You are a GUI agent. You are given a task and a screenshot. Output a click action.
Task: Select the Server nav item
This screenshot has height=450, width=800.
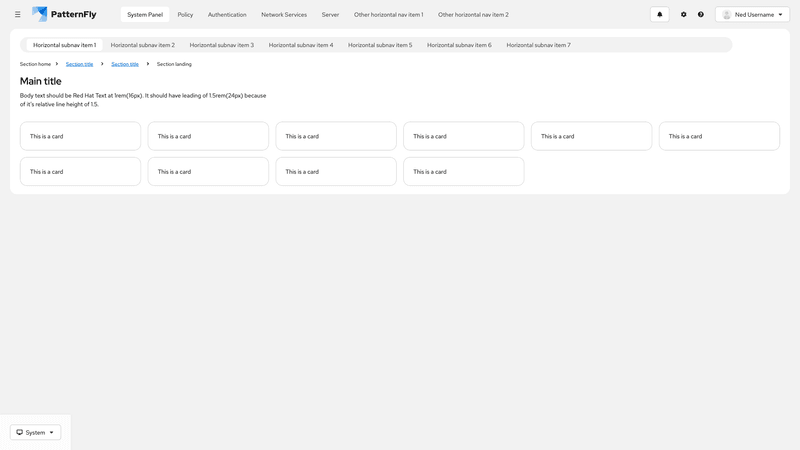(330, 15)
